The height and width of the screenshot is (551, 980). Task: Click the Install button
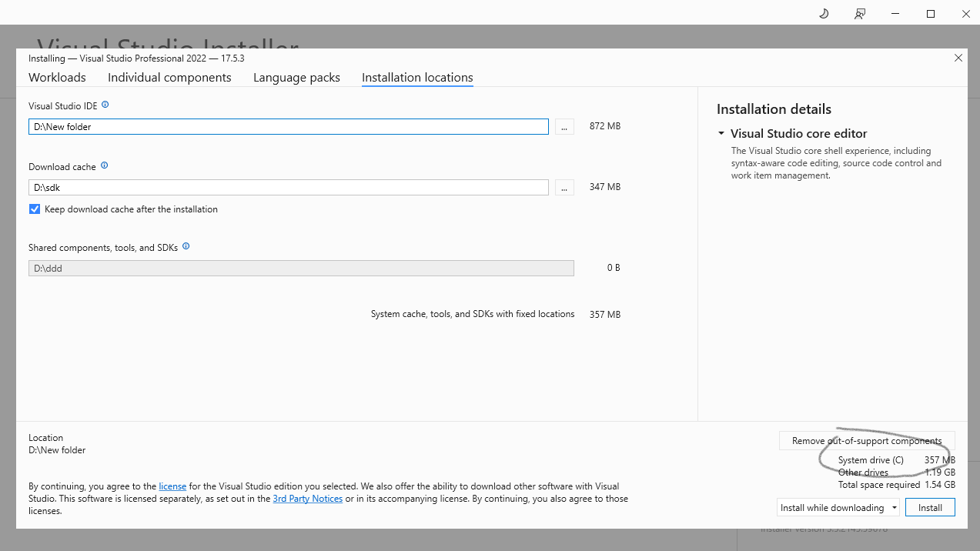click(x=930, y=508)
